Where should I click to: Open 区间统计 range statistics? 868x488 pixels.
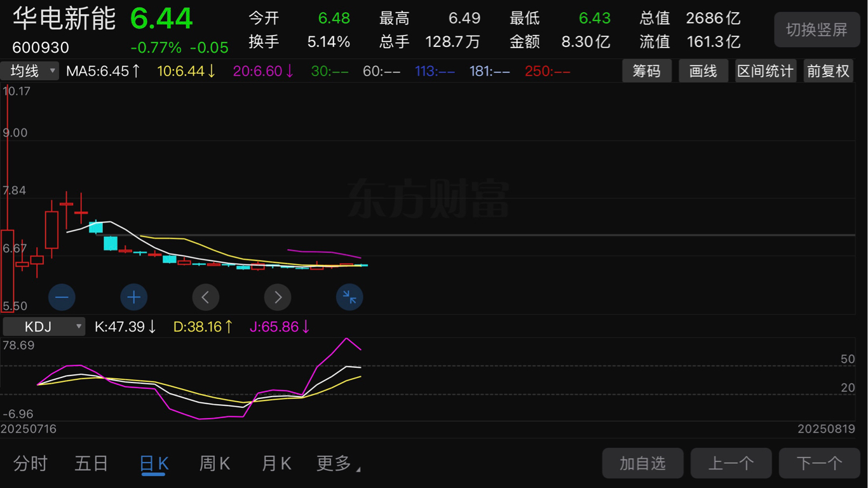[x=766, y=71]
